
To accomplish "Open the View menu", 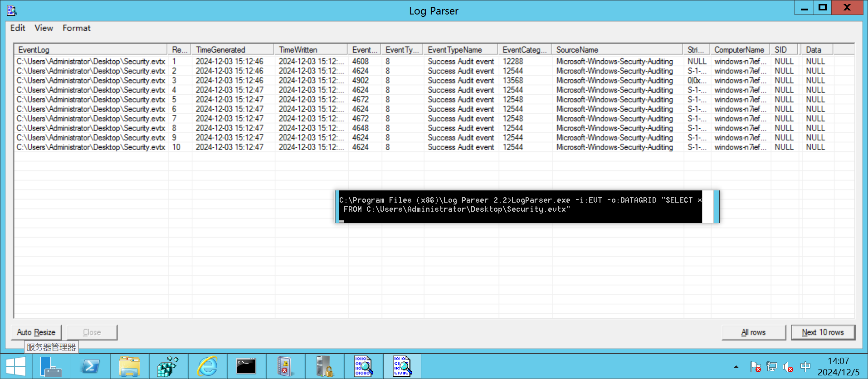I will pyautogui.click(x=44, y=28).
